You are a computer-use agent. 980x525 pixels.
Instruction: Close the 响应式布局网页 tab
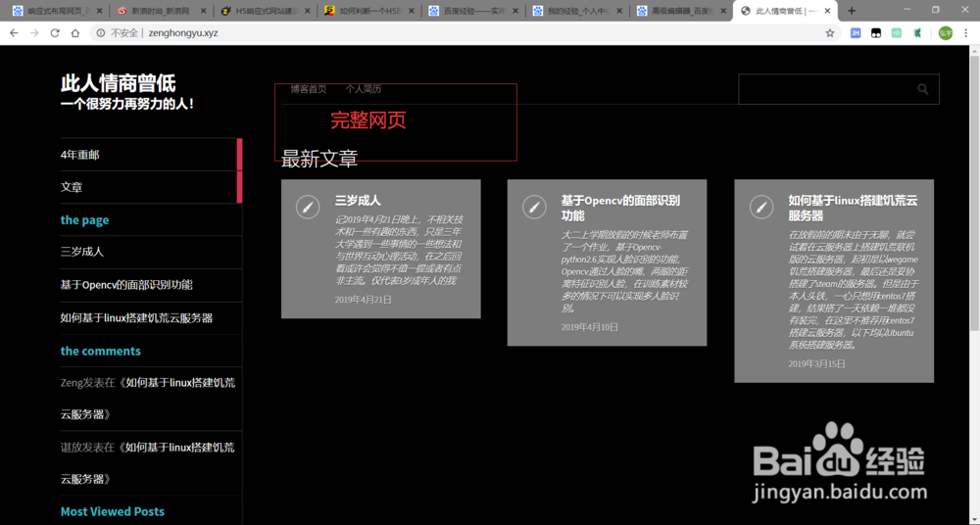click(99, 11)
